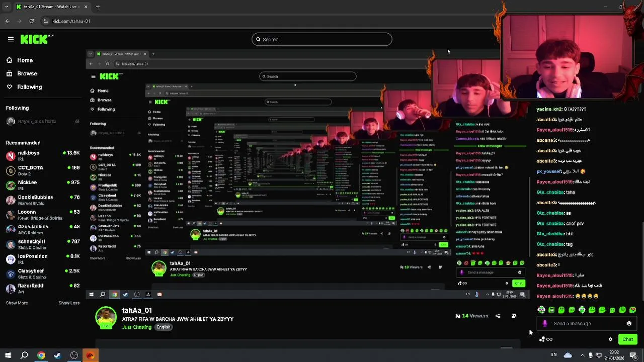Open recommended channel GzusJankins
The image size is (644, 362).
[42, 229]
